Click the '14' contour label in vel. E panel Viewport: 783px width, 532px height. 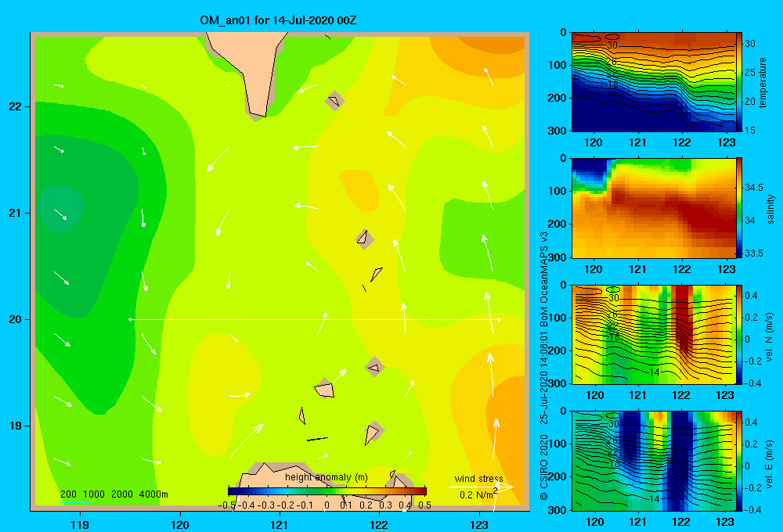(655, 498)
